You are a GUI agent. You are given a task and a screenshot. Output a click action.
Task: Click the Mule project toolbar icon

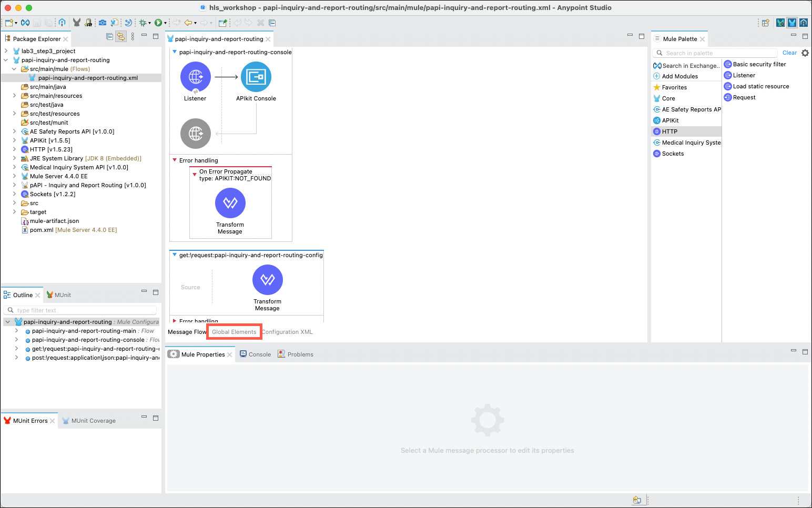77,23
